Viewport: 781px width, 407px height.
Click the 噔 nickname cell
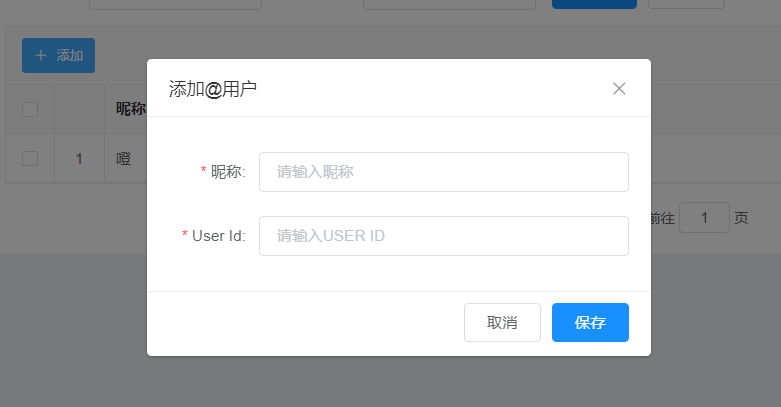(124, 159)
